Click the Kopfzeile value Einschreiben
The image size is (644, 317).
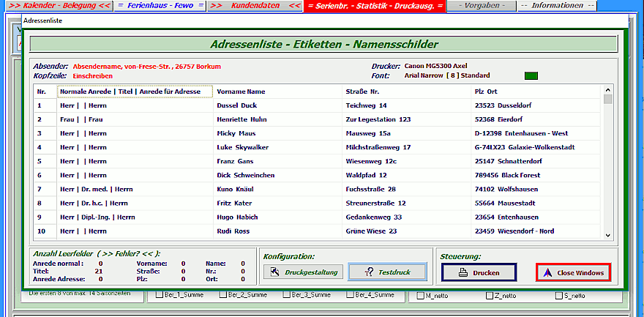[92, 75]
